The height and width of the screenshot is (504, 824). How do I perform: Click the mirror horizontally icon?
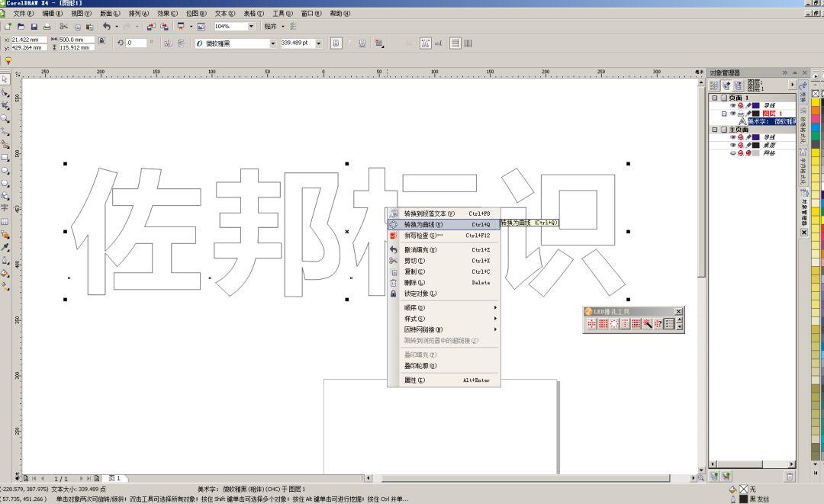(x=168, y=43)
